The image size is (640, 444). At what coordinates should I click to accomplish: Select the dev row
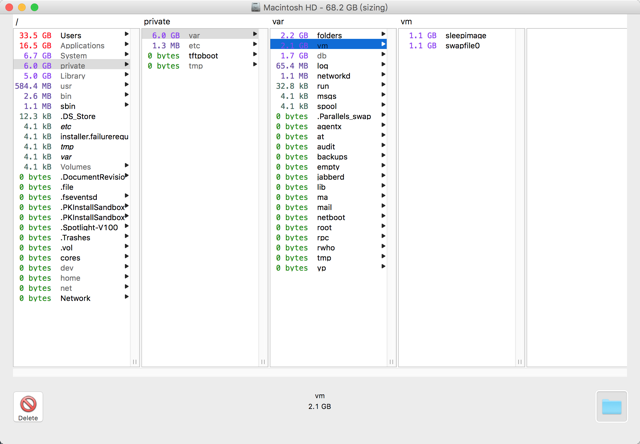72,268
